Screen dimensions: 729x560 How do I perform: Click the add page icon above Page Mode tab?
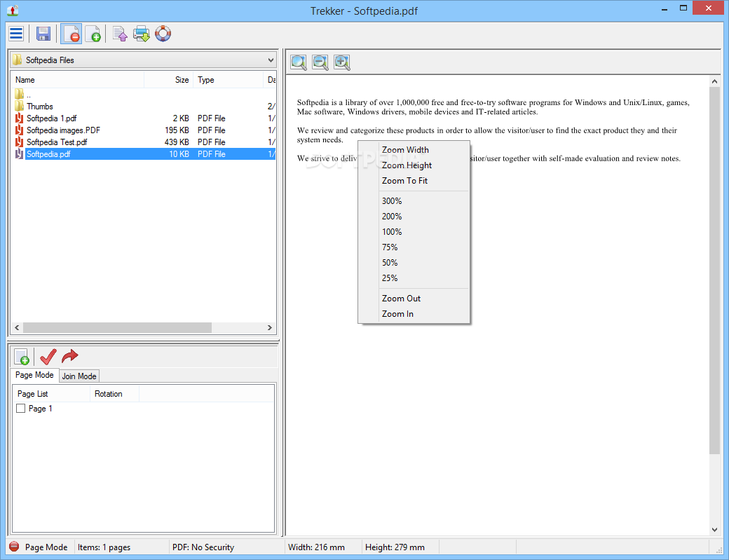pyautogui.click(x=22, y=357)
